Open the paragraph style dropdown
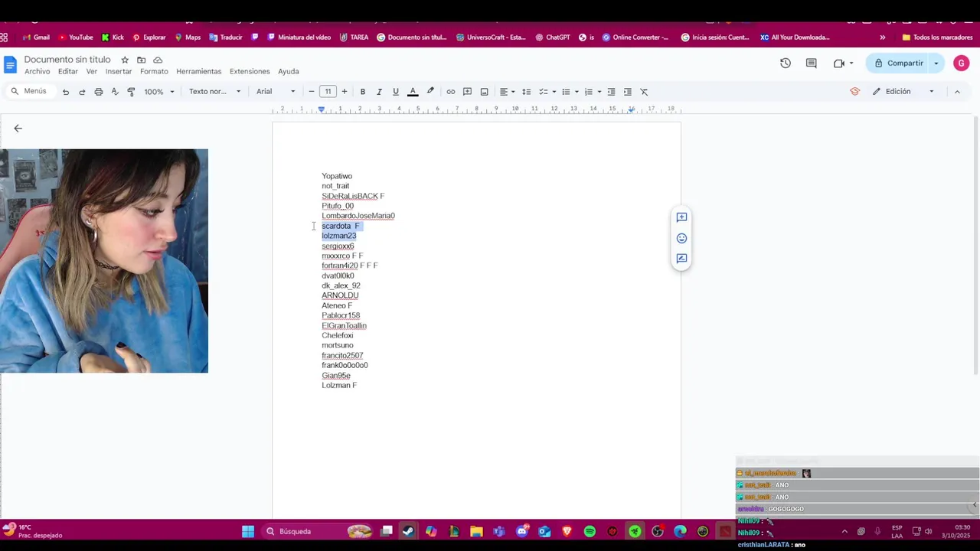Screen dimensions: 980x551 (214, 92)
